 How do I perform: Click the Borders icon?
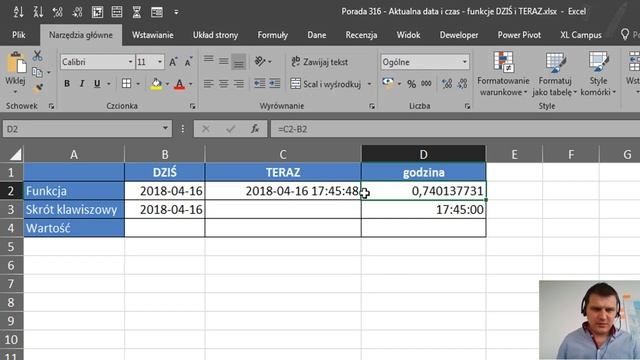pos(127,84)
